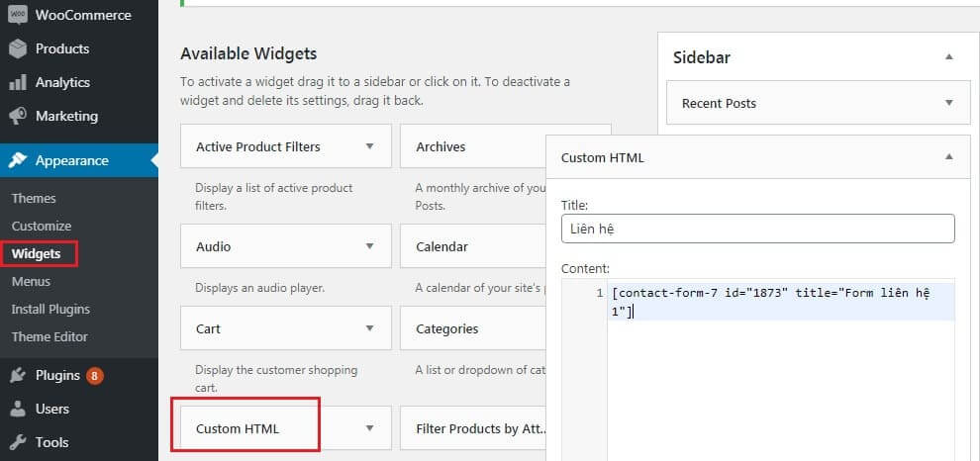The image size is (980, 461).
Task: Expand the Audio widget dropdown arrow
Action: tap(370, 246)
